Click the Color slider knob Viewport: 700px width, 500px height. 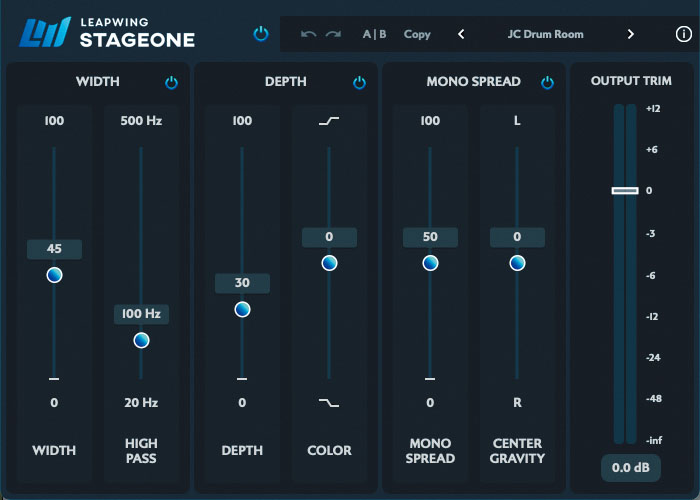click(x=329, y=263)
